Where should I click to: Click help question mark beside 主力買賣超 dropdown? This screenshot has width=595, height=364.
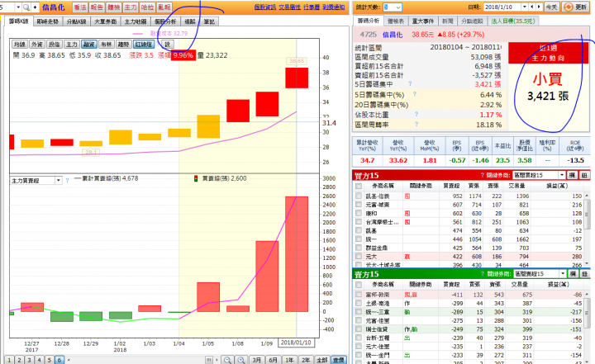pyautogui.click(x=67, y=181)
